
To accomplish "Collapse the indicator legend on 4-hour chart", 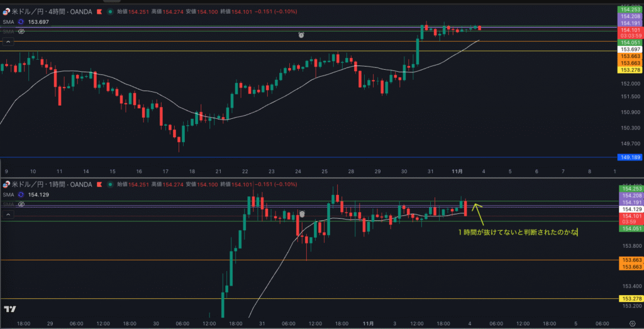I will 8,42.
